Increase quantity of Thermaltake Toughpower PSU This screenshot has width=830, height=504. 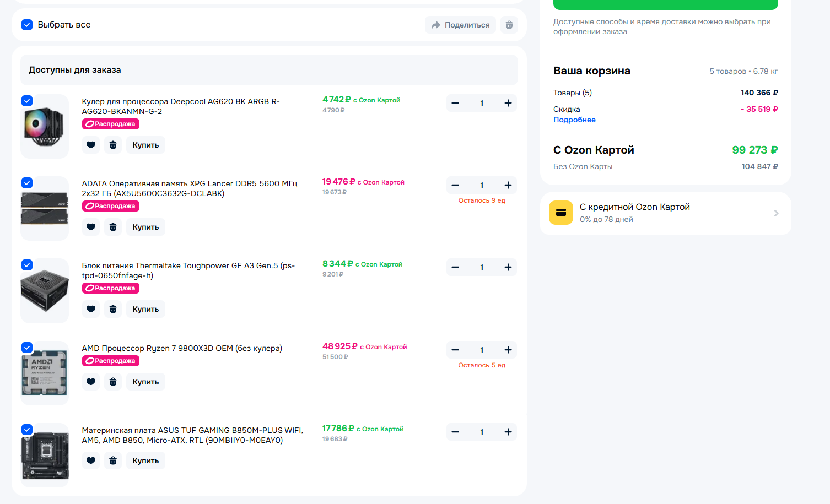click(508, 267)
